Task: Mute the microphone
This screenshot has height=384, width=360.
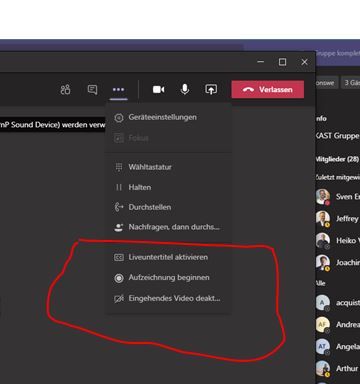Action: pyautogui.click(x=185, y=89)
